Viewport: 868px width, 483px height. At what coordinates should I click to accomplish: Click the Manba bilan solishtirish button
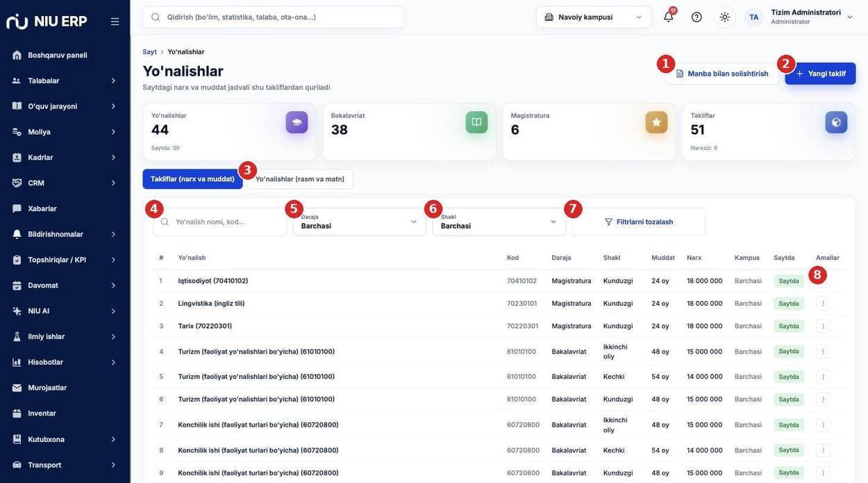[722, 74]
